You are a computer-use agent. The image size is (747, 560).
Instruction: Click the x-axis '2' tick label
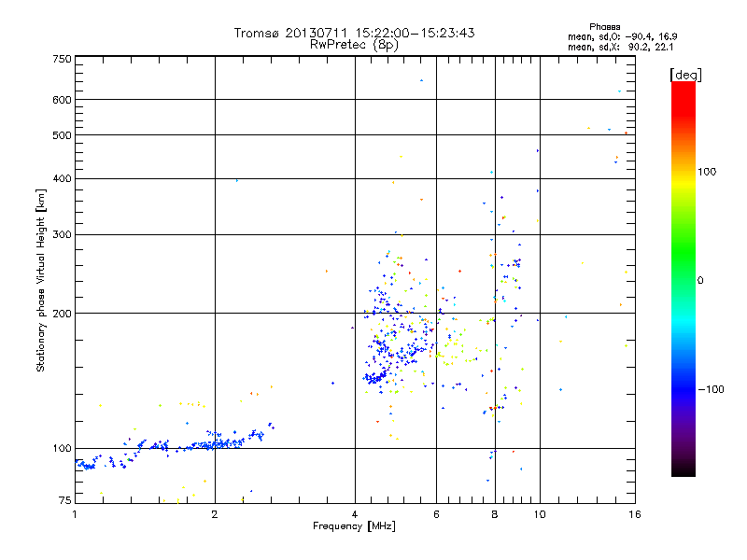point(215,514)
